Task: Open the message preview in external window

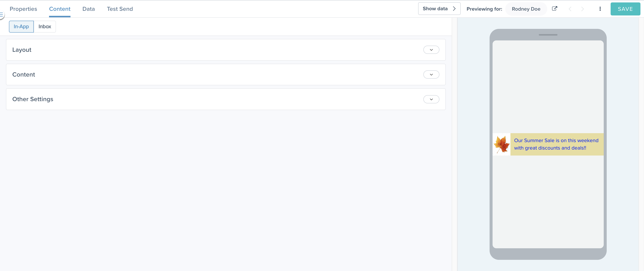Action: (x=554, y=9)
